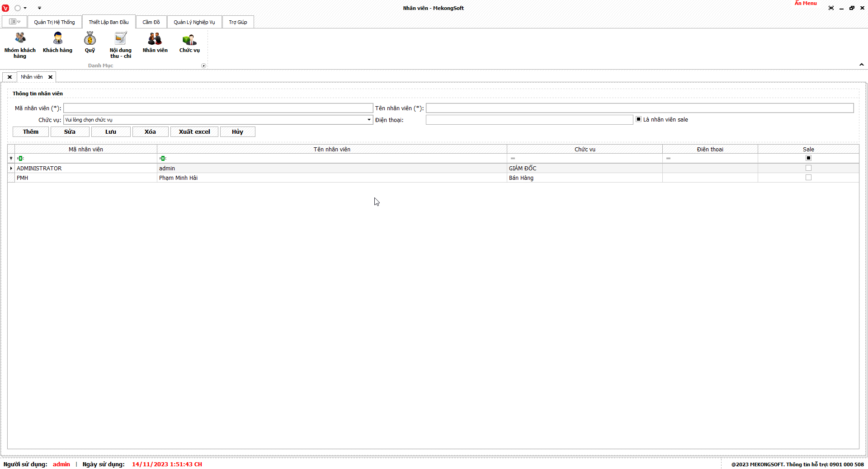Image resolution: width=868 pixels, height=469 pixels.
Task: Close the Nhân viên document tab
Action: point(51,77)
